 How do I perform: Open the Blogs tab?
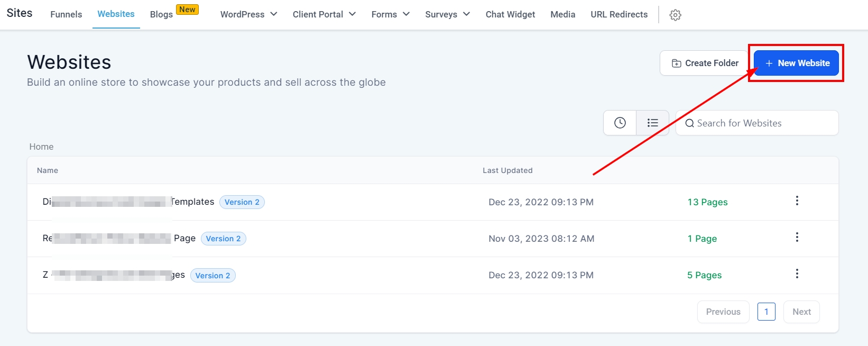pos(161,14)
